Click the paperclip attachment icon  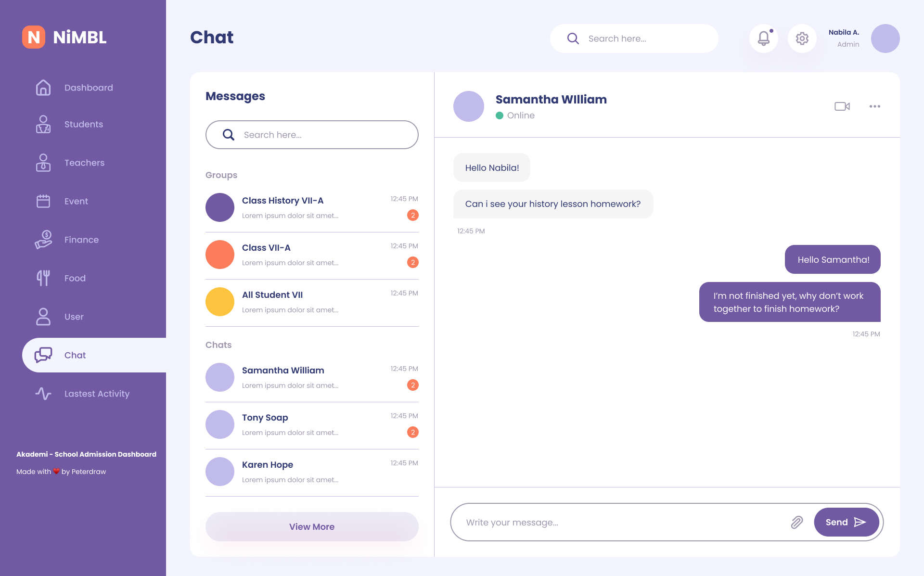(x=797, y=522)
